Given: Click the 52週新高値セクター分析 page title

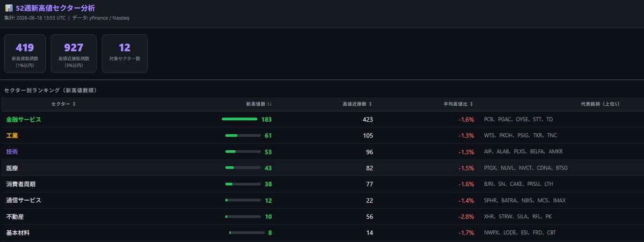Looking at the screenshot, I should pyautogui.click(x=56, y=8).
